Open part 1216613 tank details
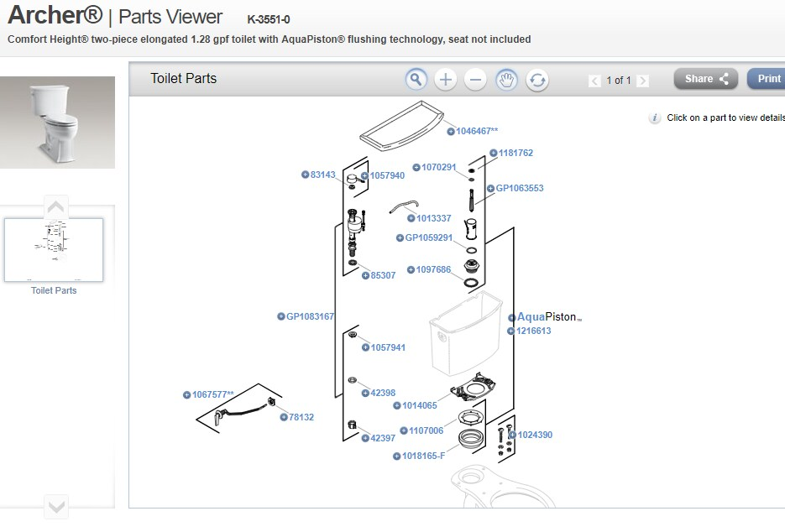785x532 pixels. 534,331
